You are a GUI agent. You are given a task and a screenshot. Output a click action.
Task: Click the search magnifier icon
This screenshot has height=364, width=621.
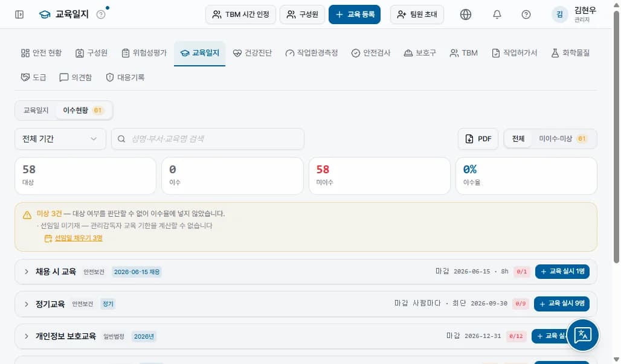(121, 139)
